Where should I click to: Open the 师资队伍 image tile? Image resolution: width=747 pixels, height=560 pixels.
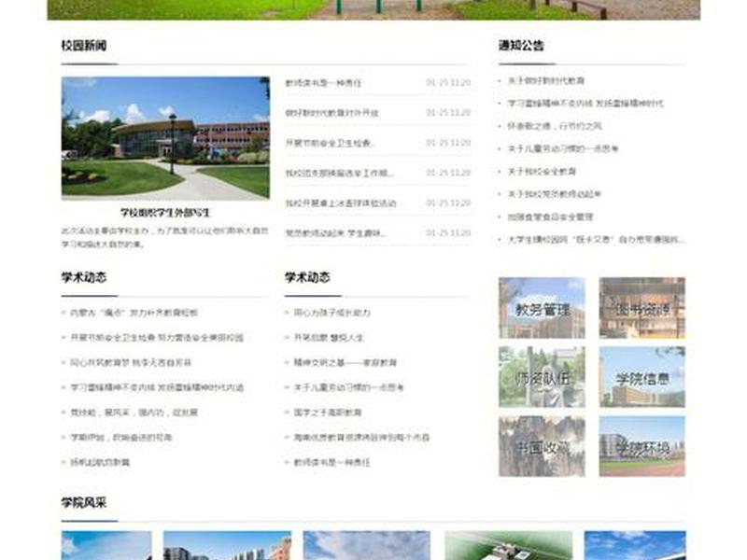click(x=542, y=377)
